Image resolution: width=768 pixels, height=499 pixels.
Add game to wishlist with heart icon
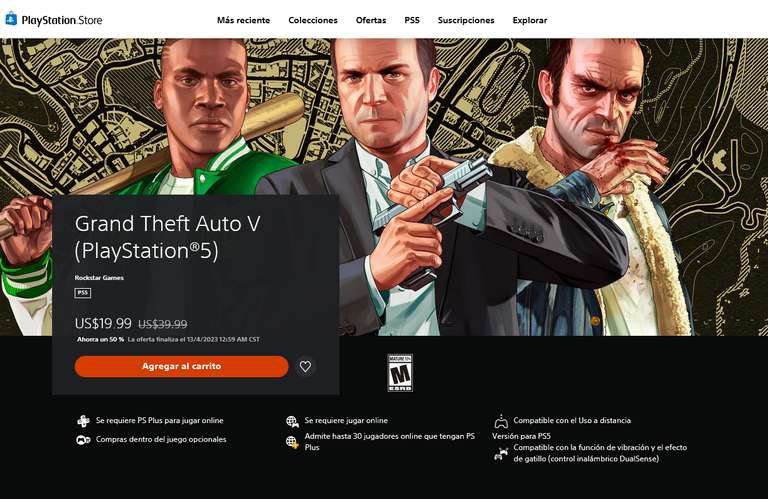coord(305,366)
